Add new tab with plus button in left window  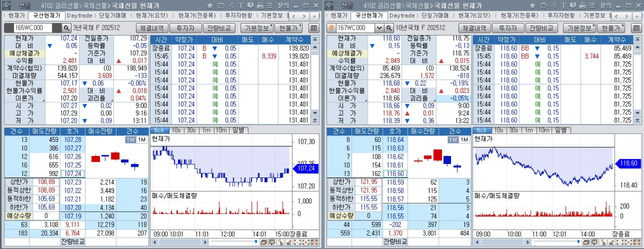coord(314,16)
